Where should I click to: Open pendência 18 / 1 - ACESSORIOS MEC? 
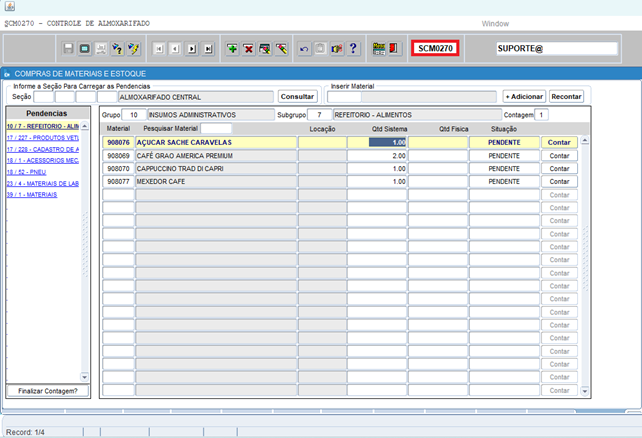click(x=43, y=160)
